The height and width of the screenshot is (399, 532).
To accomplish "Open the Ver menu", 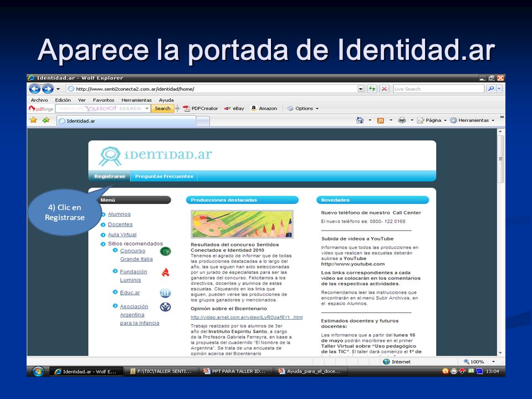I will (82, 100).
